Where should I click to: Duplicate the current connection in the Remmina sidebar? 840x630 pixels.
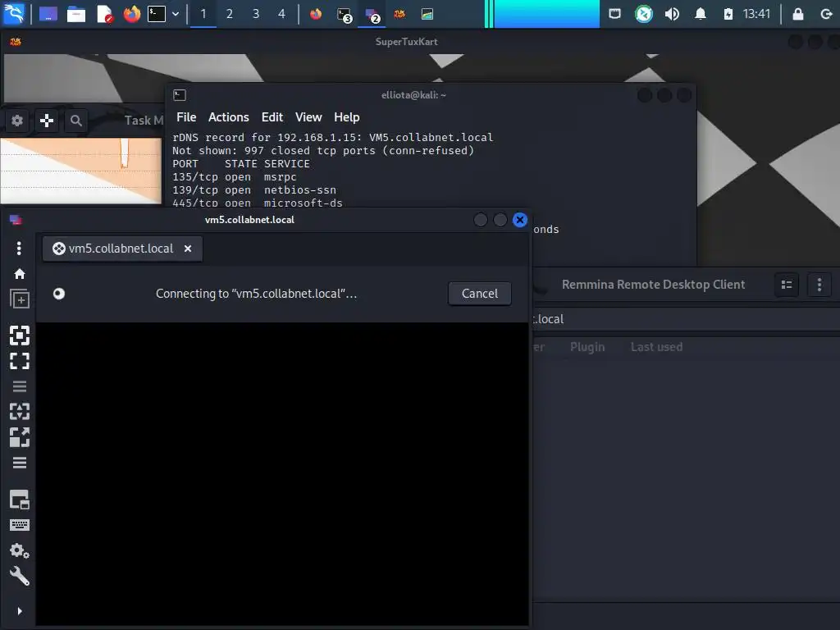[x=20, y=299]
